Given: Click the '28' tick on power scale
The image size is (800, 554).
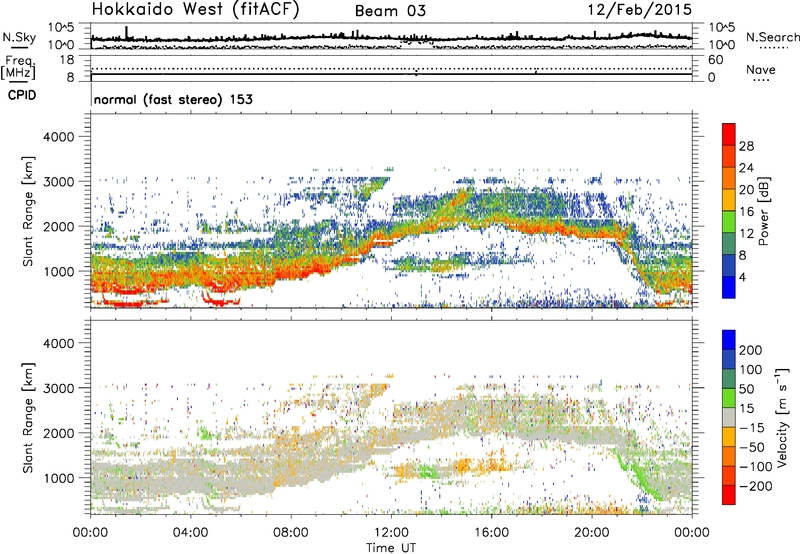Looking at the screenshot, I should [746, 146].
